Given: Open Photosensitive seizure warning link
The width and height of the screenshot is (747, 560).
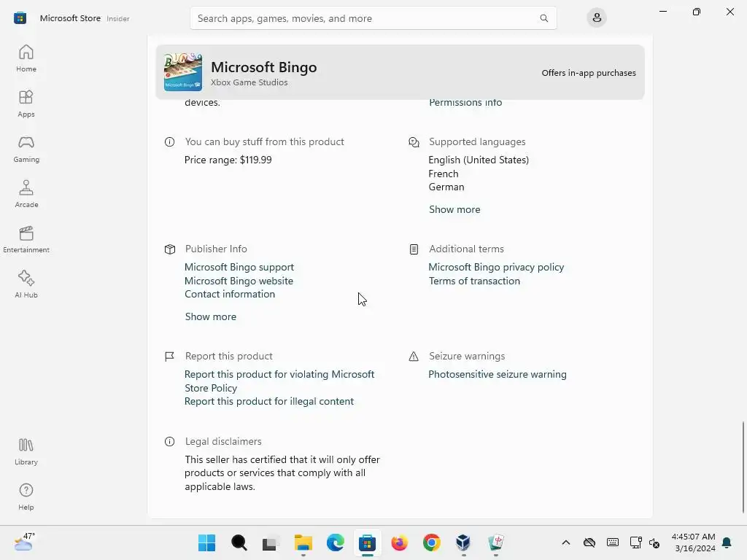Looking at the screenshot, I should pos(498,374).
